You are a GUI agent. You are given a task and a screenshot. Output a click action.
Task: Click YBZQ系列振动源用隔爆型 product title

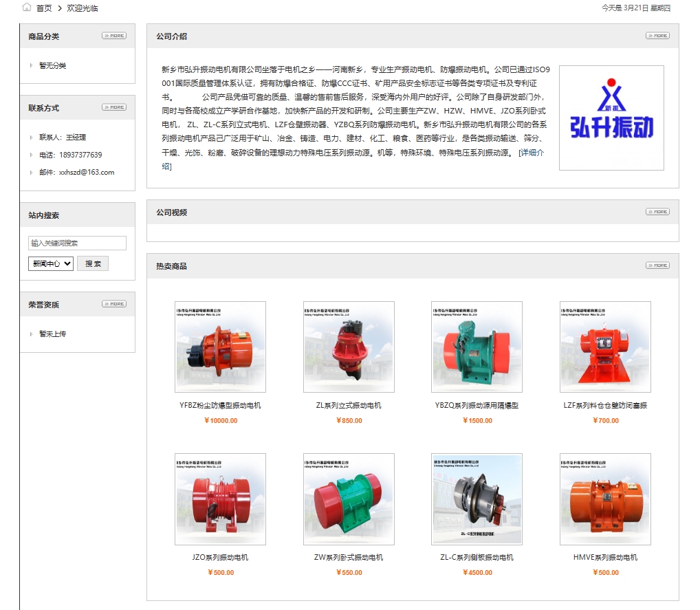pyautogui.click(x=477, y=405)
